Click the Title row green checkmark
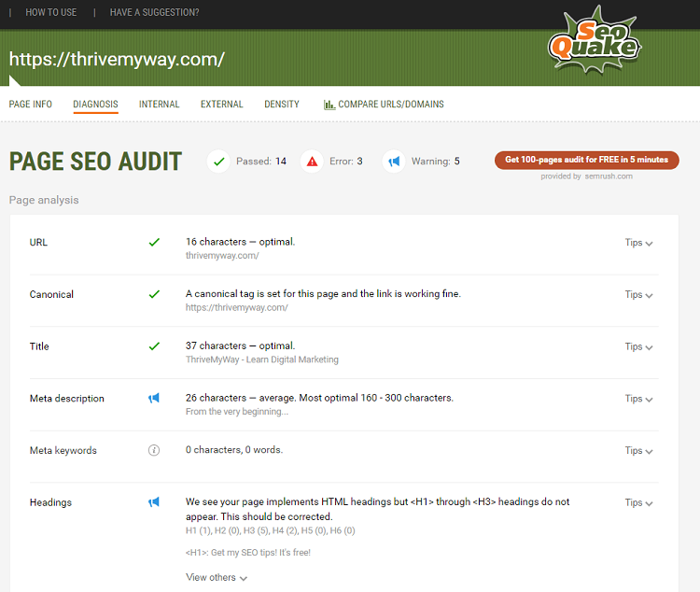Screen dimensions: 700x592 pos(154,346)
